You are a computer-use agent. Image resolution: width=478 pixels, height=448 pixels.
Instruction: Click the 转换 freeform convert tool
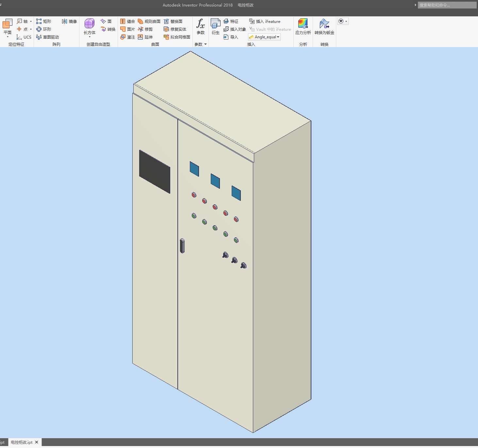pos(108,29)
